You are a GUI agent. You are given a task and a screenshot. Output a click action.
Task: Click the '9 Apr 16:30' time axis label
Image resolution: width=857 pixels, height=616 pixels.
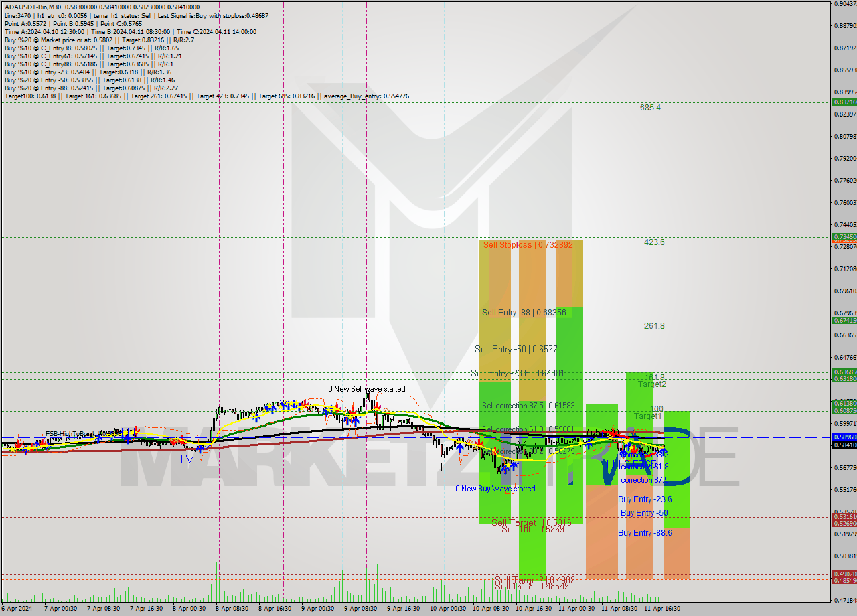(402, 609)
